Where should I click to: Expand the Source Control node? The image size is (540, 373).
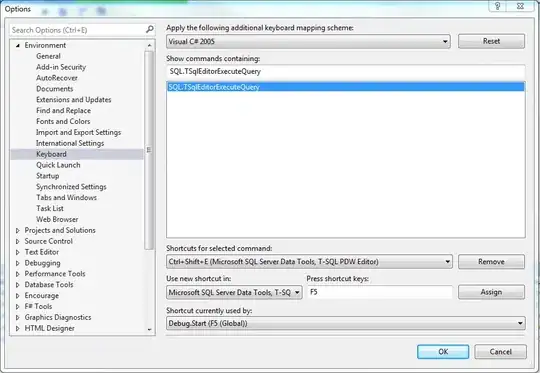18,241
